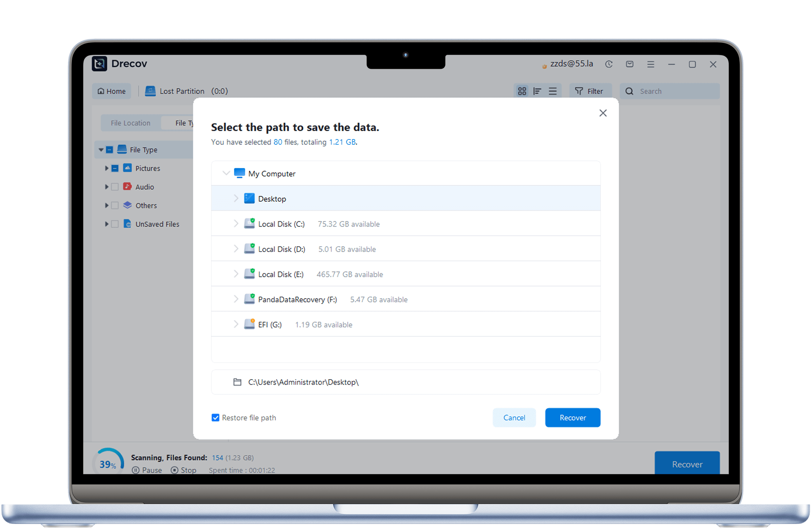Select Local Disk (E:) as destination
812x529 pixels.
click(x=281, y=274)
